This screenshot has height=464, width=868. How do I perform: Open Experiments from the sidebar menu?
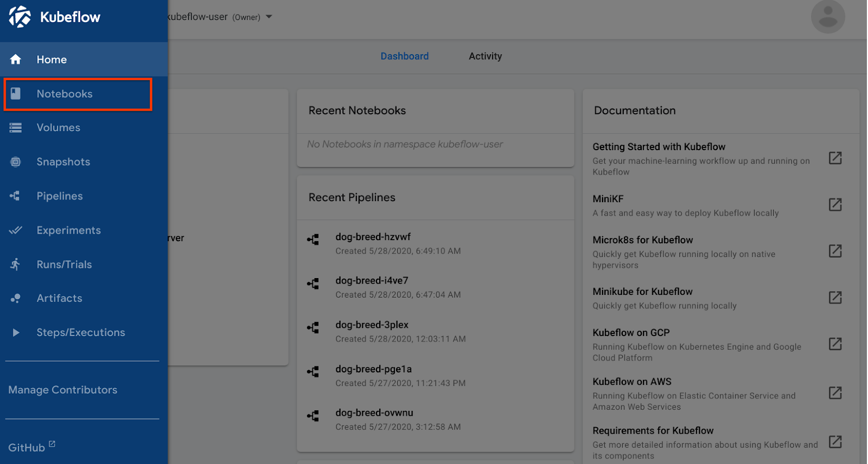68,230
